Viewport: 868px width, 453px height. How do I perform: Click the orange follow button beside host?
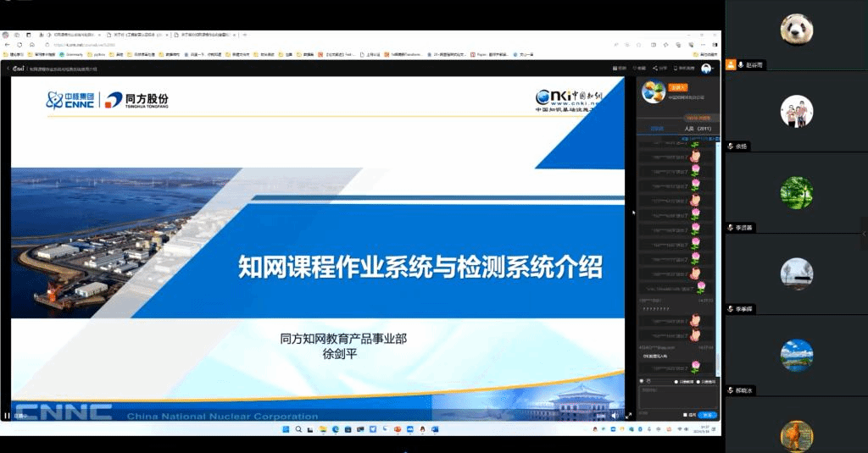point(677,86)
